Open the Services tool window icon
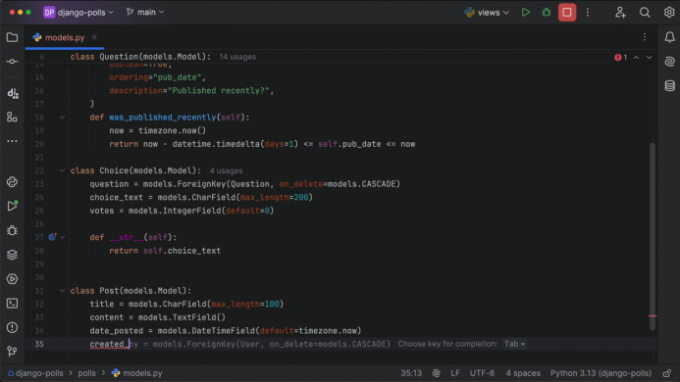This screenshot has width=680, height=382. point(12,279)
